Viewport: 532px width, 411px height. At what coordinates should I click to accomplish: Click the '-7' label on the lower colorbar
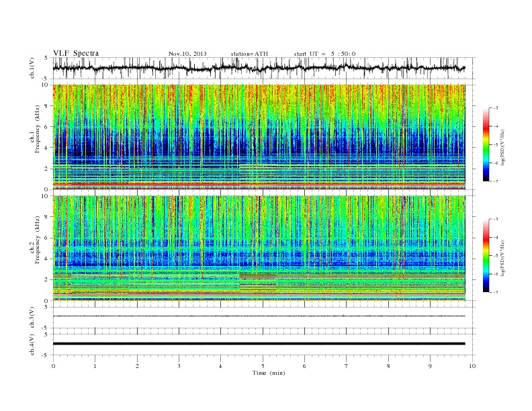click(495, 292)
